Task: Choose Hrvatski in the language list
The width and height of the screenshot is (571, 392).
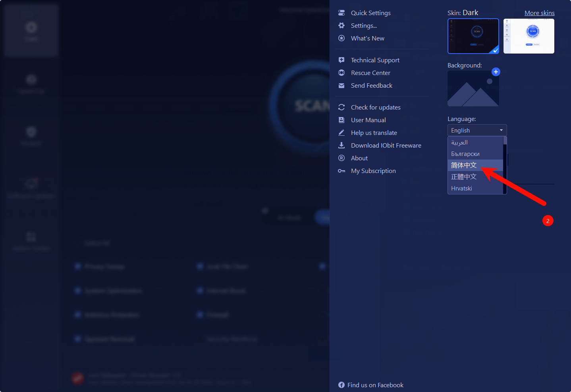Action: pos(461,188)
